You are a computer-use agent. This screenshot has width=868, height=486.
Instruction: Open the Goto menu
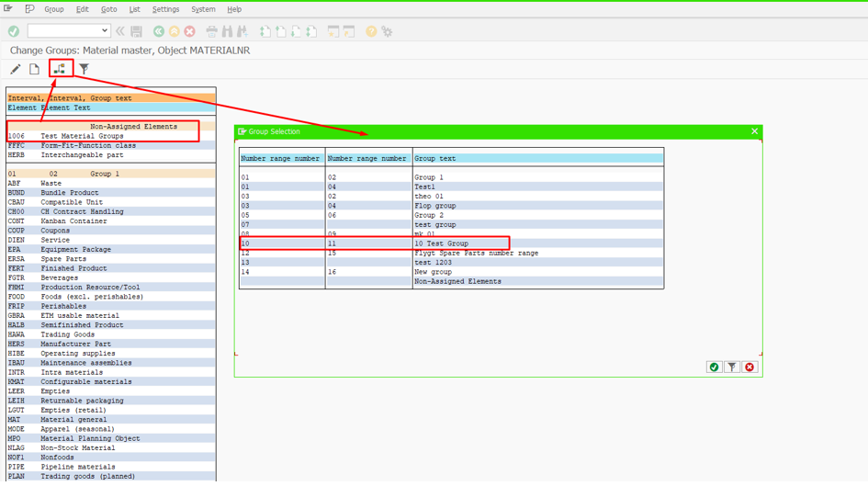[x=108, y=9]
